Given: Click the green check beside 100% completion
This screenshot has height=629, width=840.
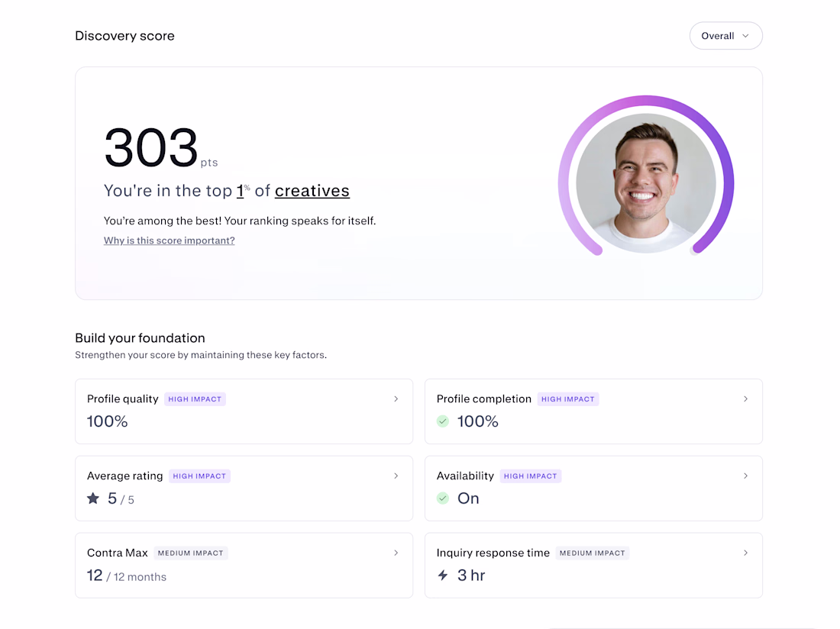Looking at the screenshot, I should point(442,421).
